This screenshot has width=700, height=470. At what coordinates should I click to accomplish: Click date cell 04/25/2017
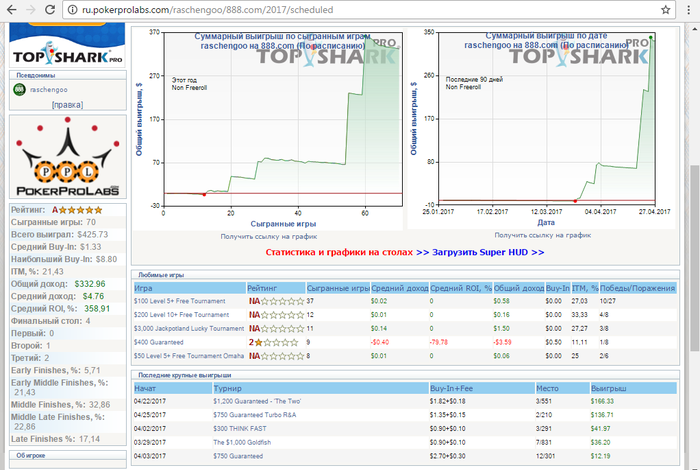pyautogui.click(x=150, y=415)
